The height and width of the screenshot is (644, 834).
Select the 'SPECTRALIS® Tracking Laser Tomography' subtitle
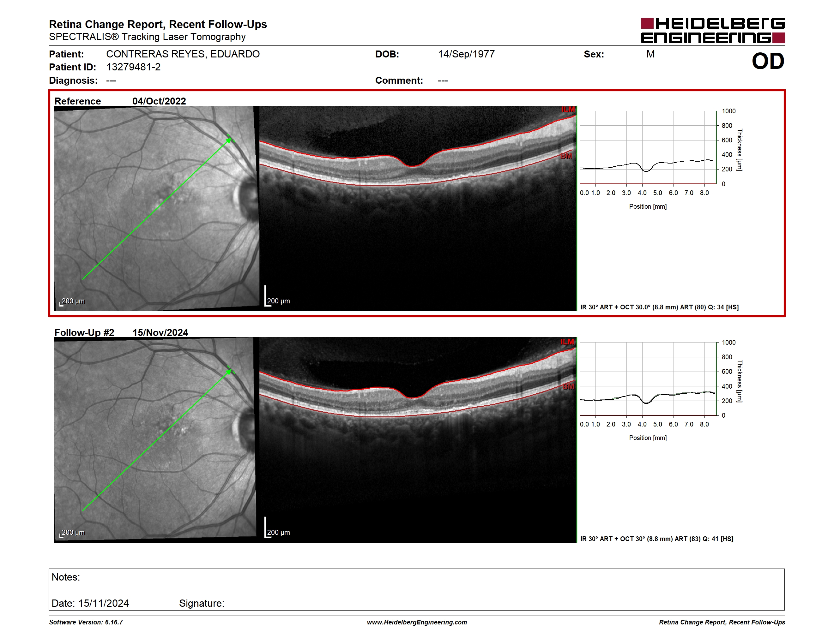coord(147,37)
